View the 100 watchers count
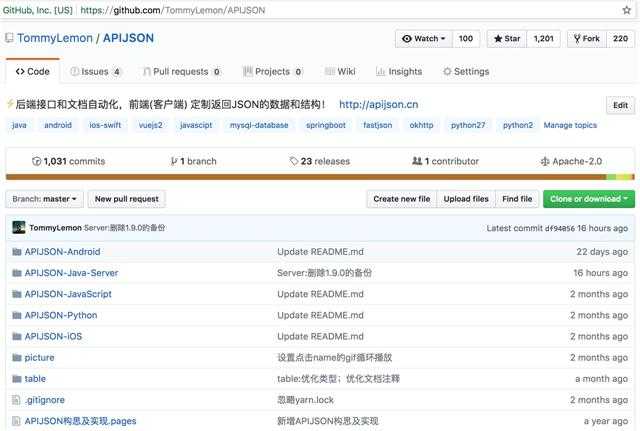 point(466,38)
